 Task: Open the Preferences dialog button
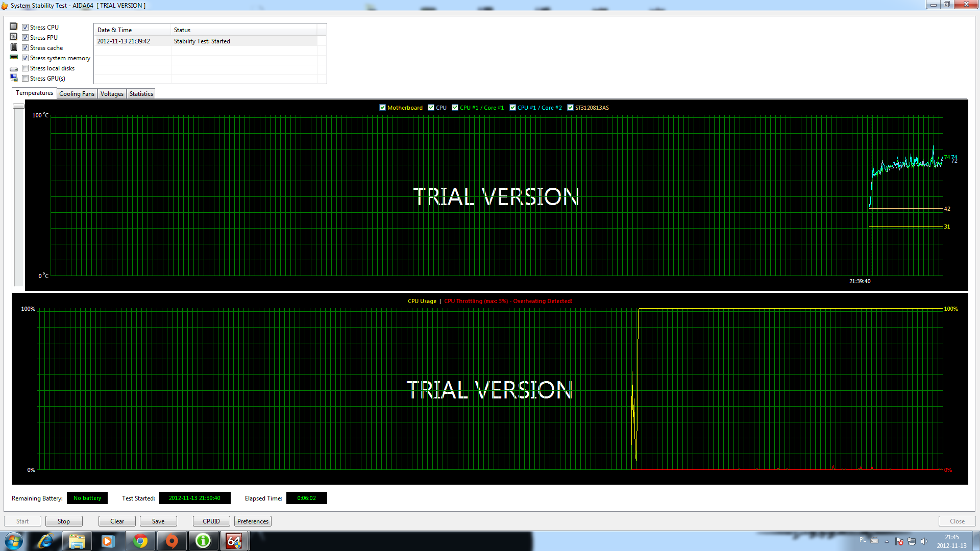coord(253,521)
